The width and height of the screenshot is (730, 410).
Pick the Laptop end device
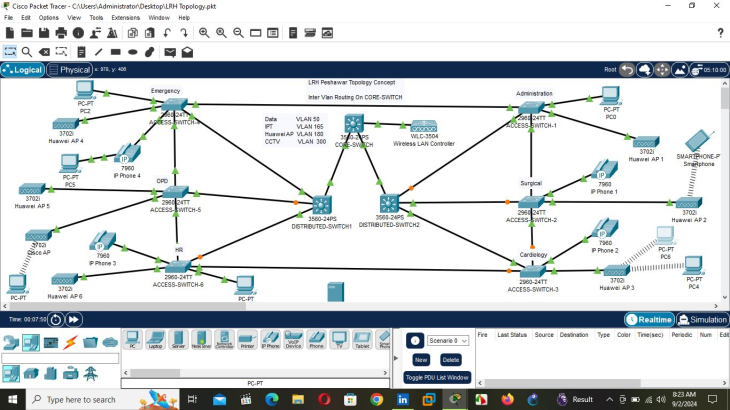click(x=155, y=340)
